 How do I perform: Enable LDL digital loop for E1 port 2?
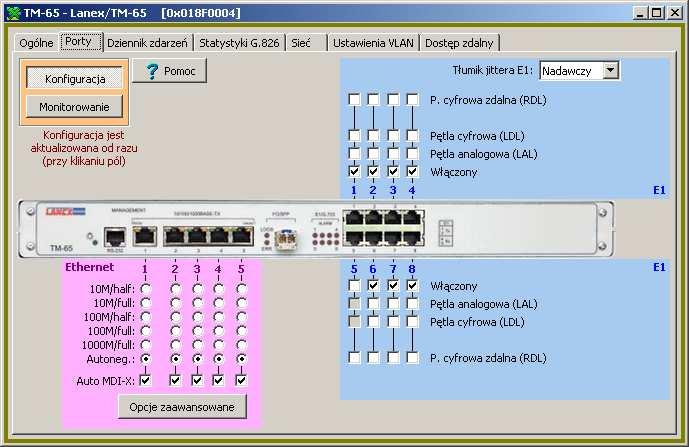coord(373,136)
